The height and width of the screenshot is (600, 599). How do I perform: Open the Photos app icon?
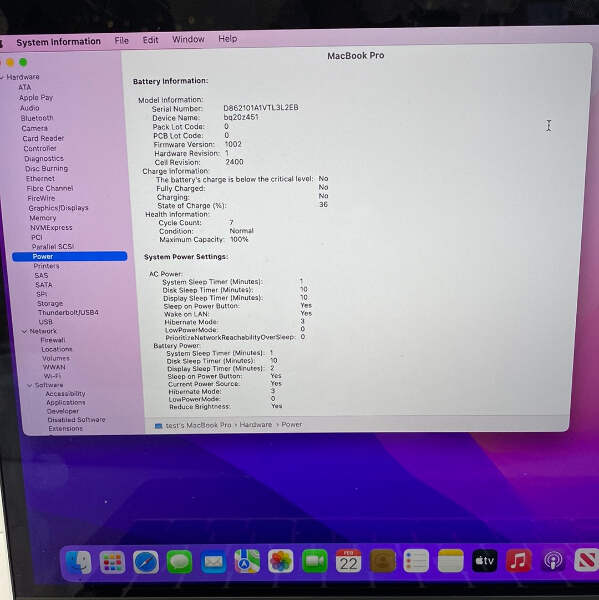[x=281, y=561]
